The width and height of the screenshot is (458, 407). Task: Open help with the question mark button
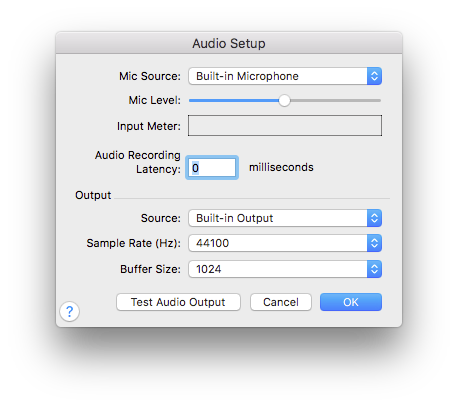tap(69, 312)
